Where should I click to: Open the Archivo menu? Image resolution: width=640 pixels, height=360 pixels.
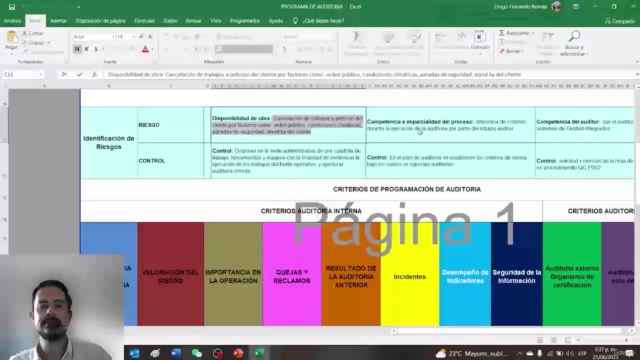point(12,21)
